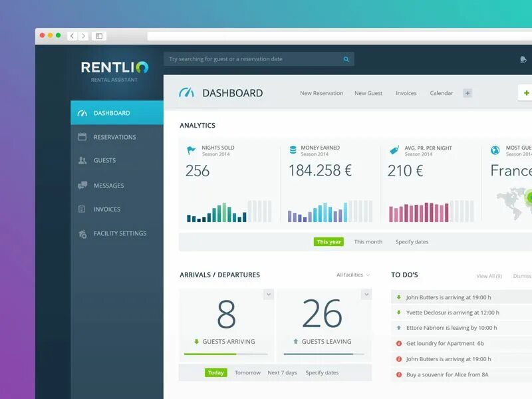Click the browser forward arrow button
Viewport: 532px width, 399px height.
(84, 36)
